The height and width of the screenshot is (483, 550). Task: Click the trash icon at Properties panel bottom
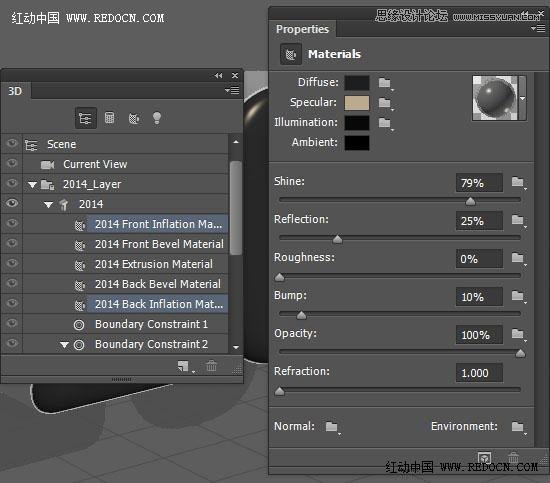pos(513,457)
